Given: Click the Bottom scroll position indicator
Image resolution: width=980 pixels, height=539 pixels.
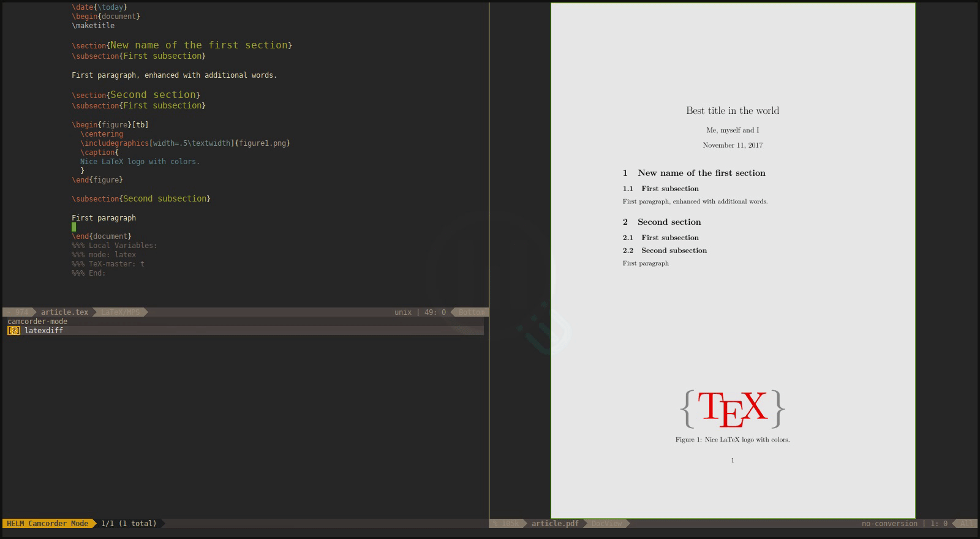Looking at the screenshot, I should [472, 312].
